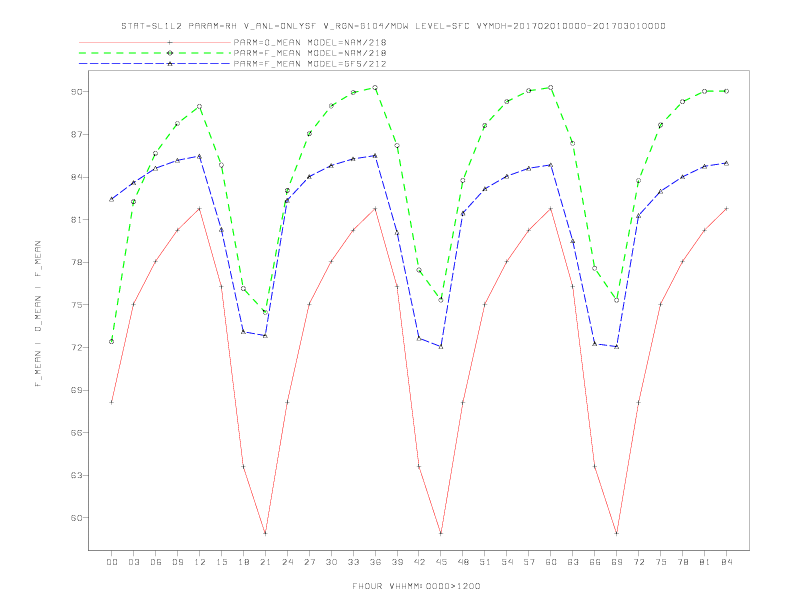The width and height of the screenshot is (792, 612).
Task: Click x-axis forecast hour label 63
Action: tap(573, 562)
